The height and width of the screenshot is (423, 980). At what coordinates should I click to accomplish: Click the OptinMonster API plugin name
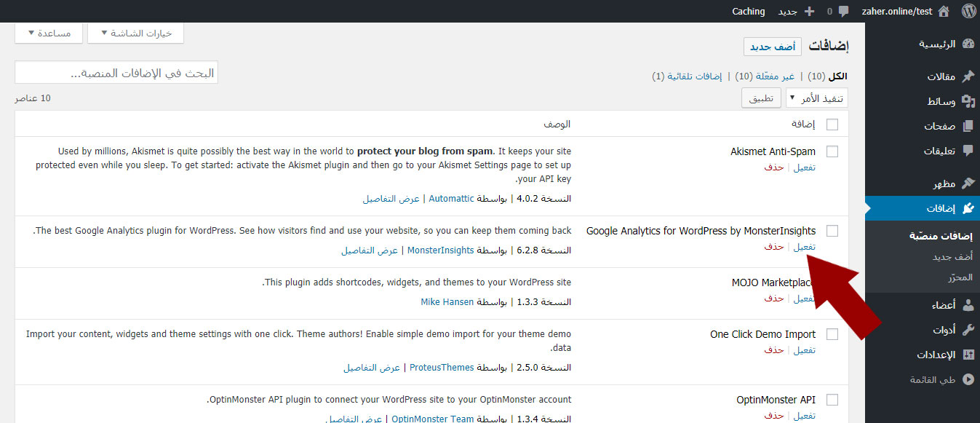coord(776,400)
